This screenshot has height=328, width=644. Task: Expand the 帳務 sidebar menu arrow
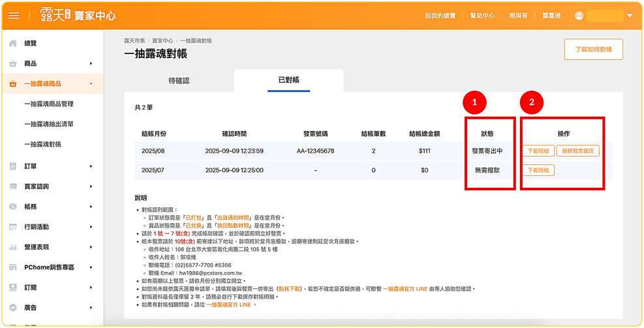pyautogui.click(x=91, y=207)
